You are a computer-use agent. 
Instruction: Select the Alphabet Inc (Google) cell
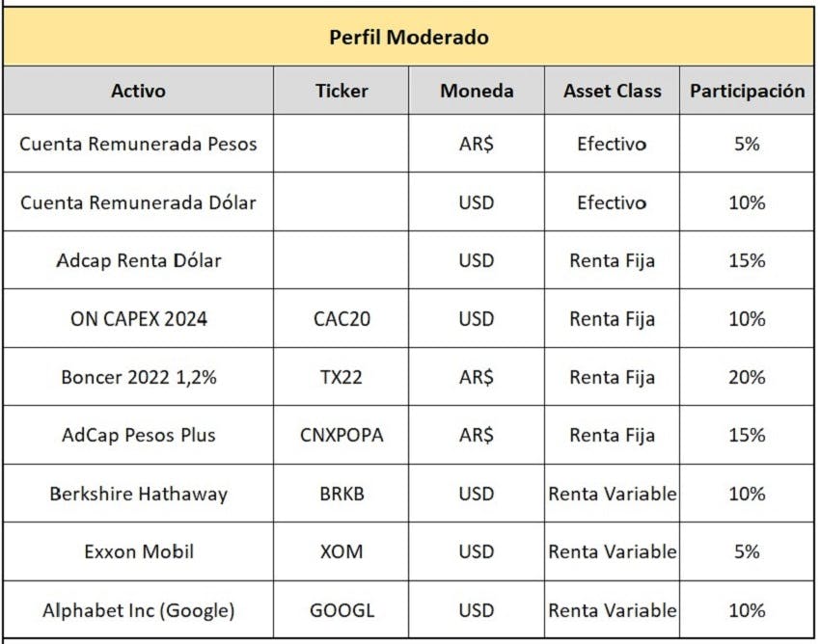138,610
